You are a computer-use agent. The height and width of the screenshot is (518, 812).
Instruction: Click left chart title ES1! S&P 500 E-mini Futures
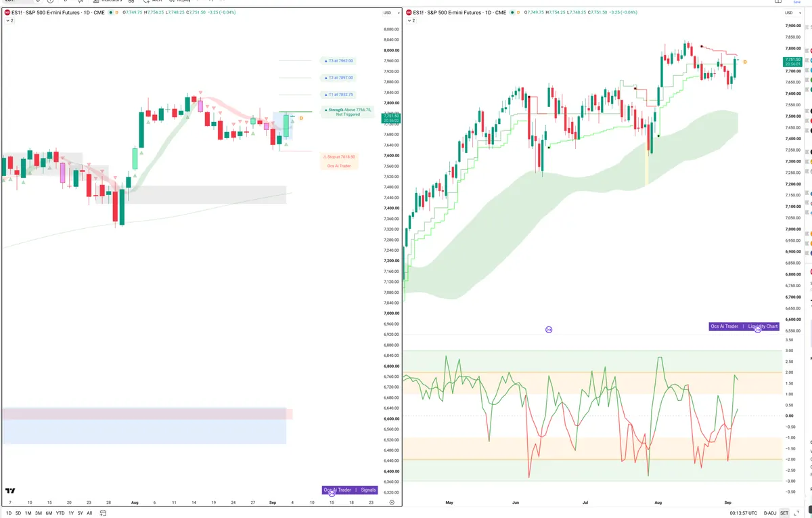coord(46,12)
